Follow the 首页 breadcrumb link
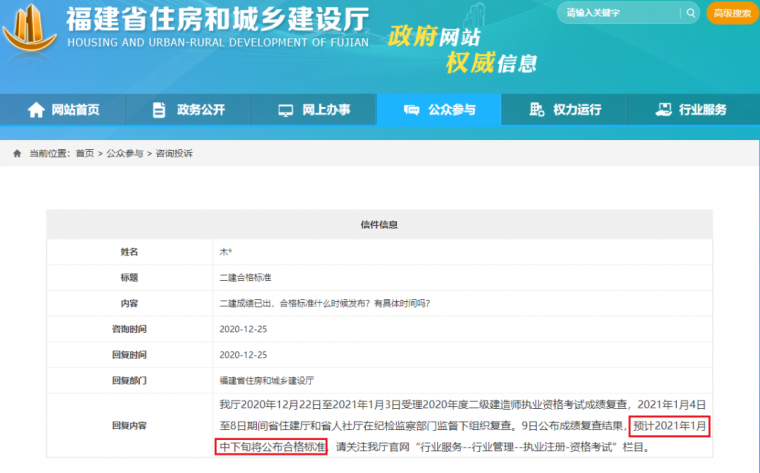760x473 pixels. click(x=84, y=153)
